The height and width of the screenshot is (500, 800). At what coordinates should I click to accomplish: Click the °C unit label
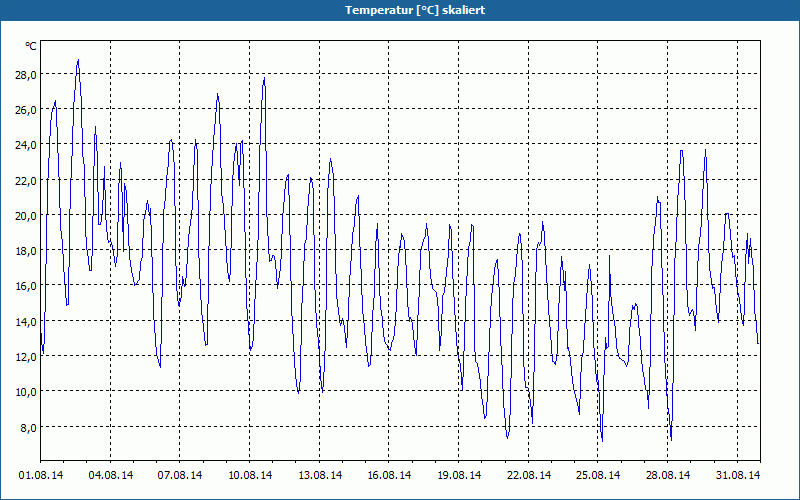(31, 46)
